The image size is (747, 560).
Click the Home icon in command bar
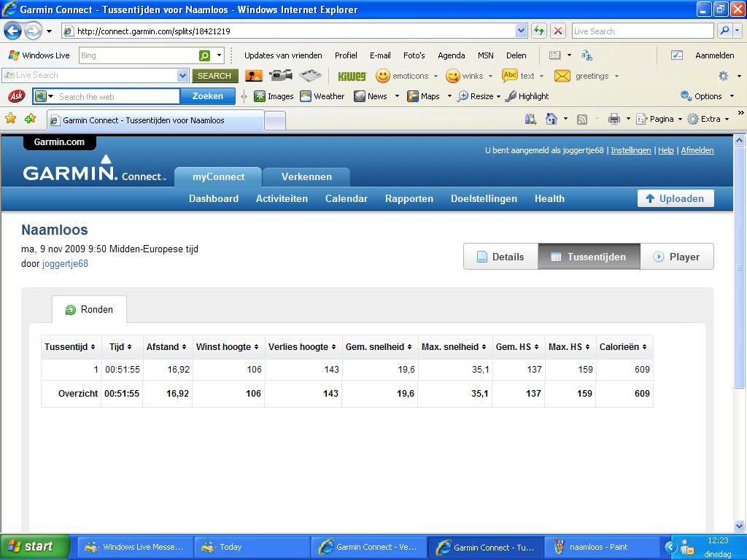click(x=551, y=119)
